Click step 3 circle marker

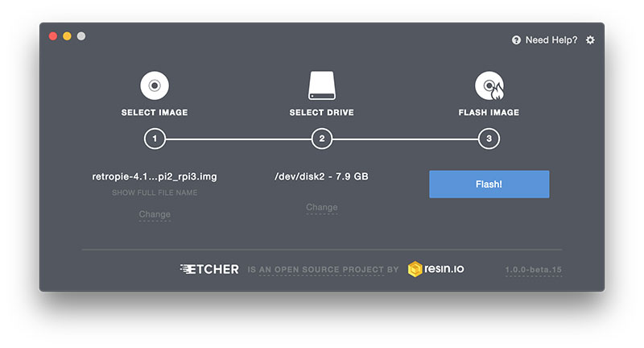pyautogui.click(x=489, y=139)
